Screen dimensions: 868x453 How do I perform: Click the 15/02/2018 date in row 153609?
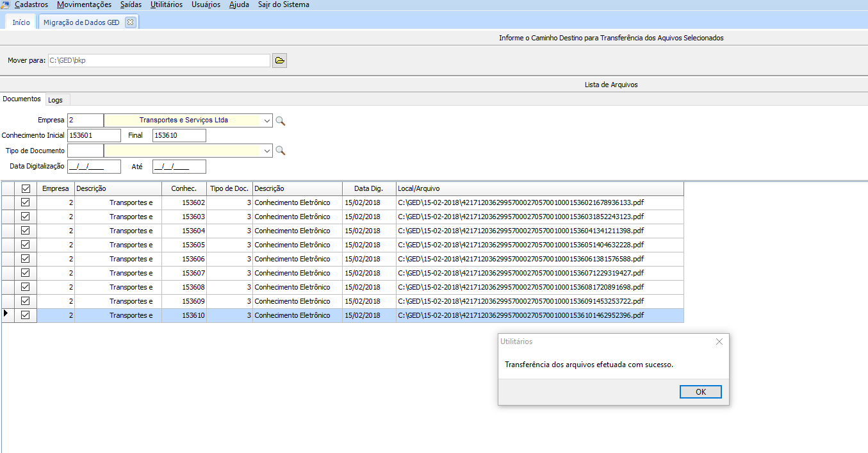point(363,301)
